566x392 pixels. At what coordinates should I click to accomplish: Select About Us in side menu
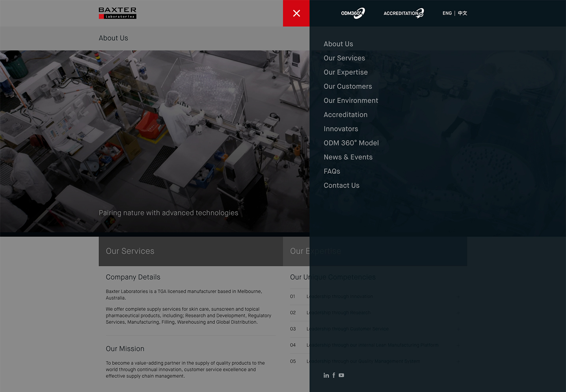[338, 44]
